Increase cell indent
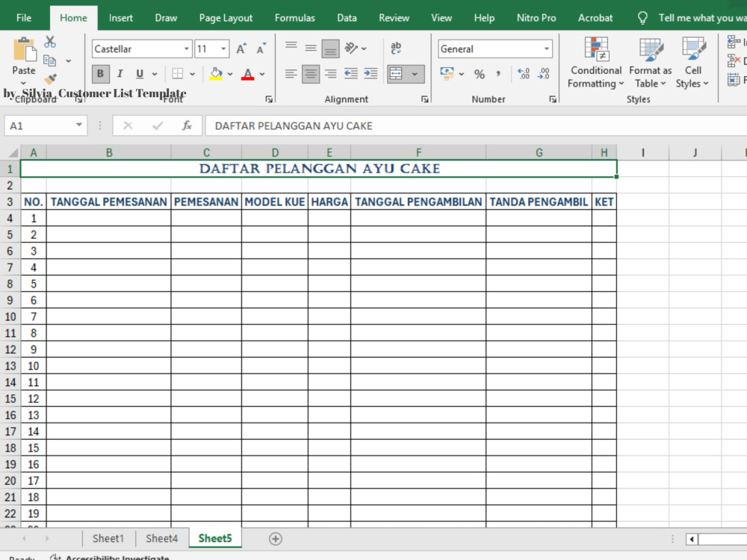Viewport: 747px width, 560px height. pos(371,74)
